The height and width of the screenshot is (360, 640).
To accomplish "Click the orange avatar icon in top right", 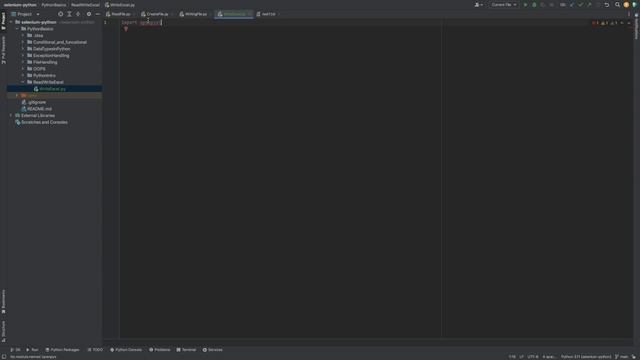I will point(626,5).
